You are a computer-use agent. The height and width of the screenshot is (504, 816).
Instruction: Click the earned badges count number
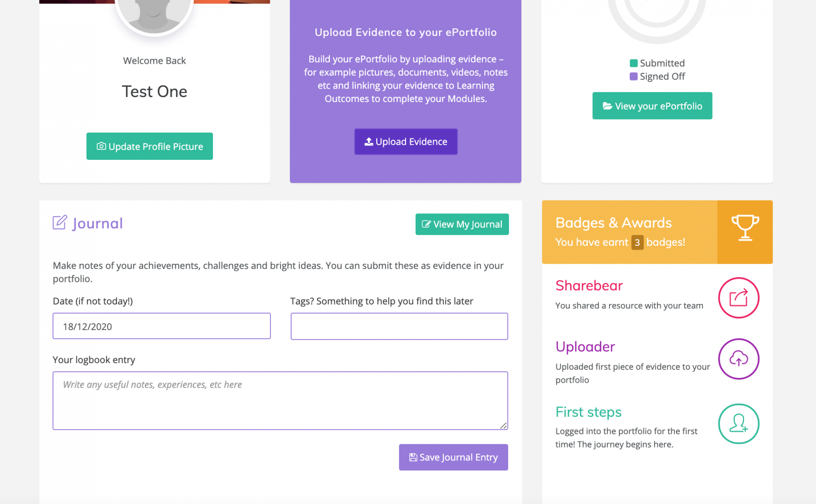(x=637, y=242)
